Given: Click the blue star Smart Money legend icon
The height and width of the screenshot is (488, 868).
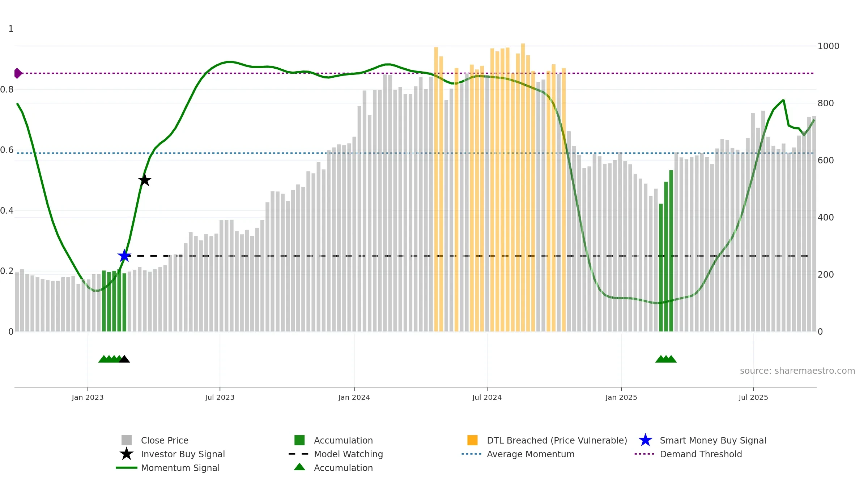Looking at the screenshot, I should point(645,440).
